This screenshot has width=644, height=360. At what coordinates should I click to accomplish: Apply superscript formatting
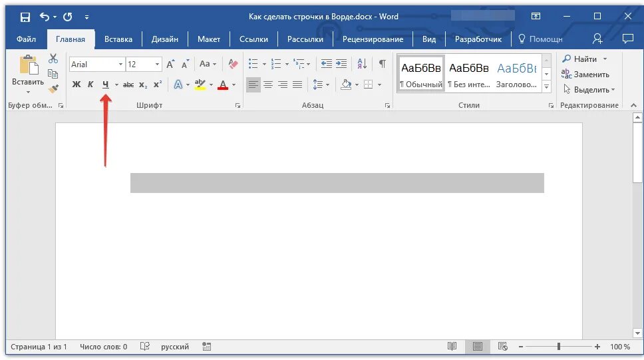tap(158, 85)
